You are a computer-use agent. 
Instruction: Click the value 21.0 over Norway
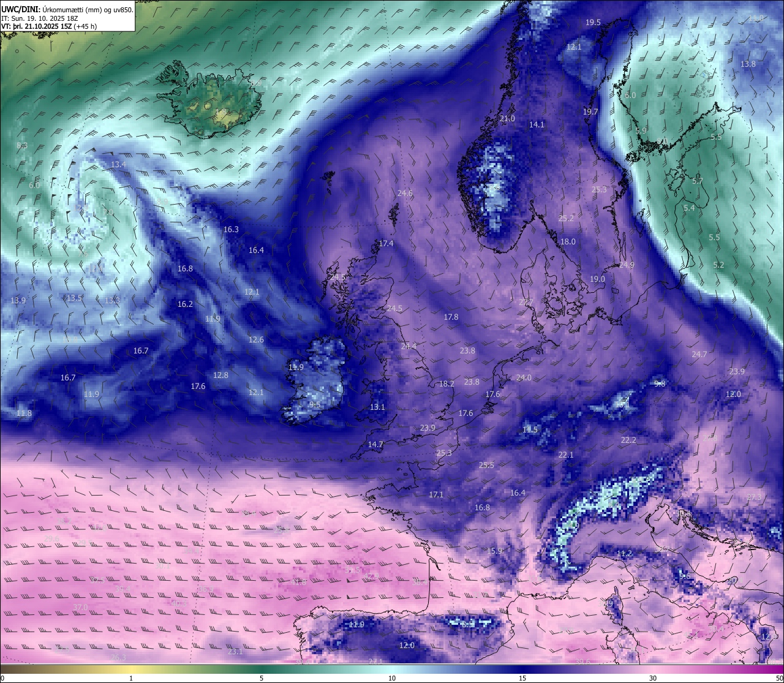(508, 118)
